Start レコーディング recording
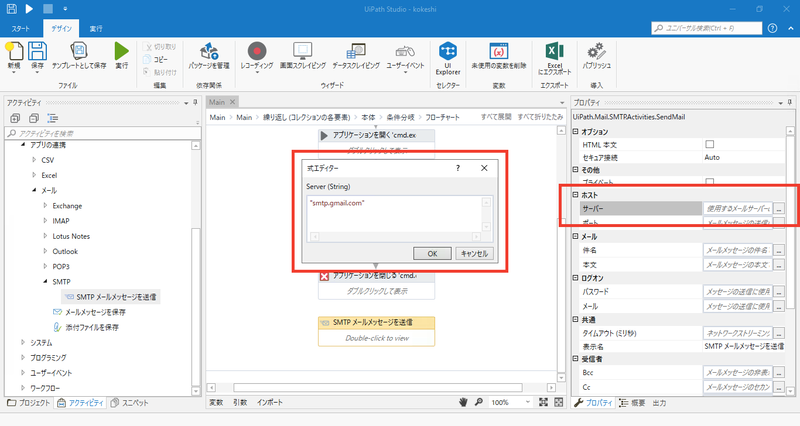Screen dimensions: 800x426 click(257, 57)
